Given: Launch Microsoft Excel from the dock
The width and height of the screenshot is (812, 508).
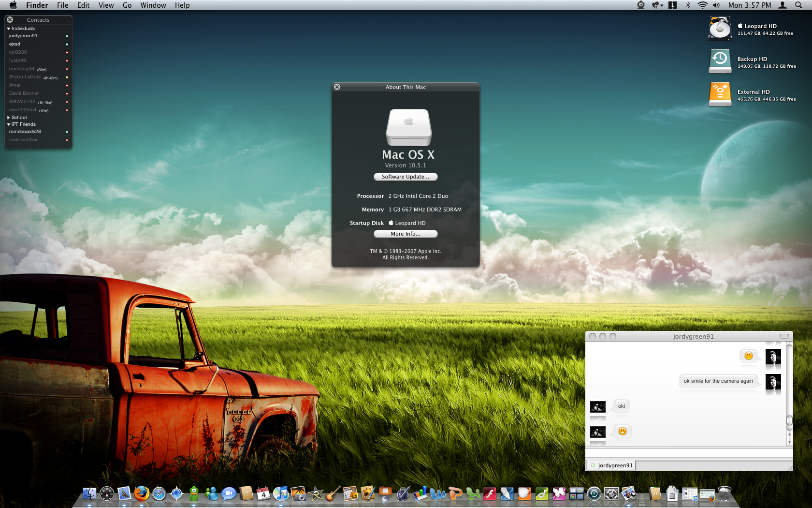Looking at the screenshot, I should pyautogui.click(x=472, y=493).
